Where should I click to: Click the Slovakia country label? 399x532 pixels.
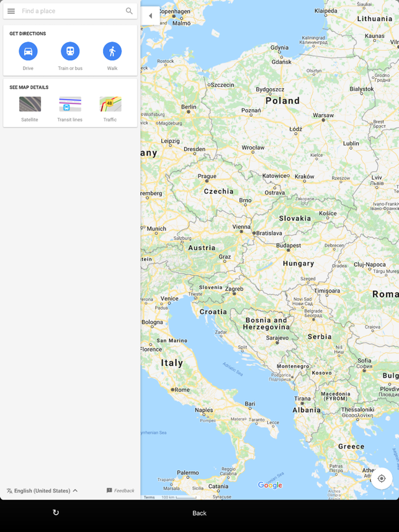295,218
